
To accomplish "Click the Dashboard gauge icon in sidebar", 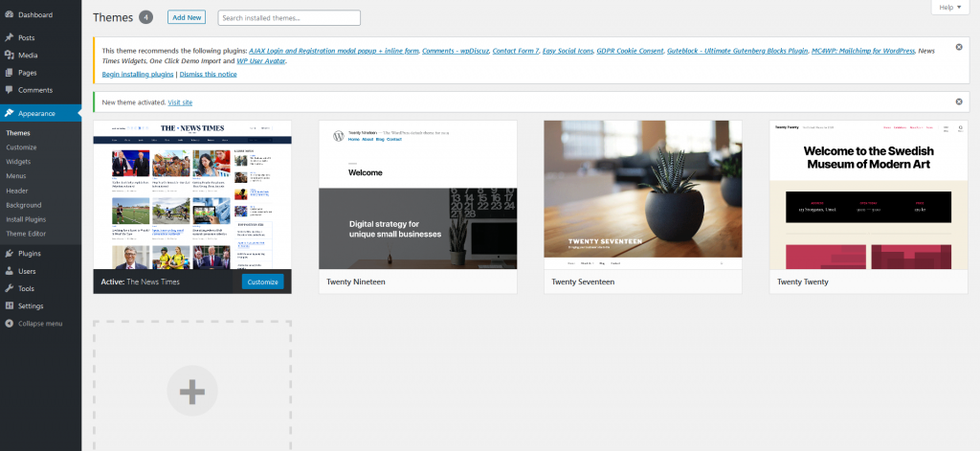I will [x=9, y=14].
